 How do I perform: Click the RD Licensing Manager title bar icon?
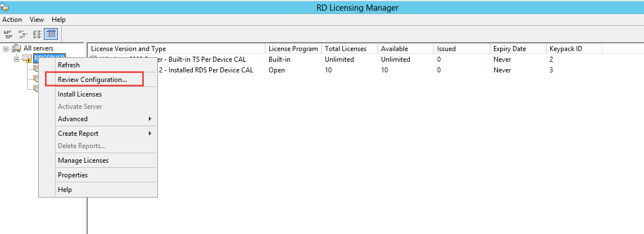tap(4, 7)
